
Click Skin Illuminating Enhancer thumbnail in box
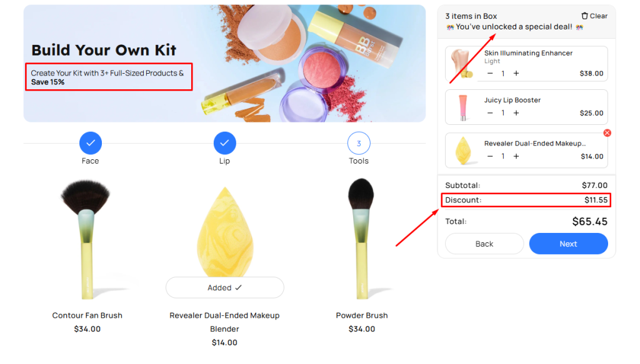pos(462,64)
